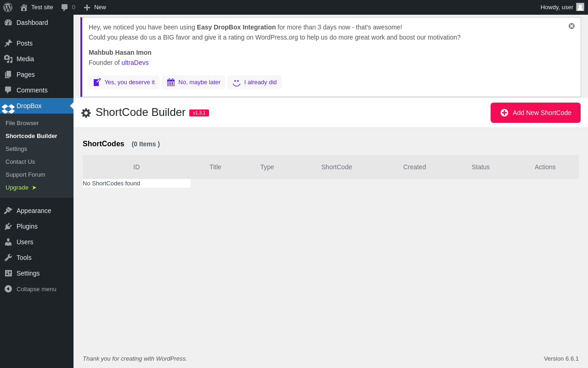588x368 pixels.
Task: Open the New content dropdown in admin bar
Action: 95,7
